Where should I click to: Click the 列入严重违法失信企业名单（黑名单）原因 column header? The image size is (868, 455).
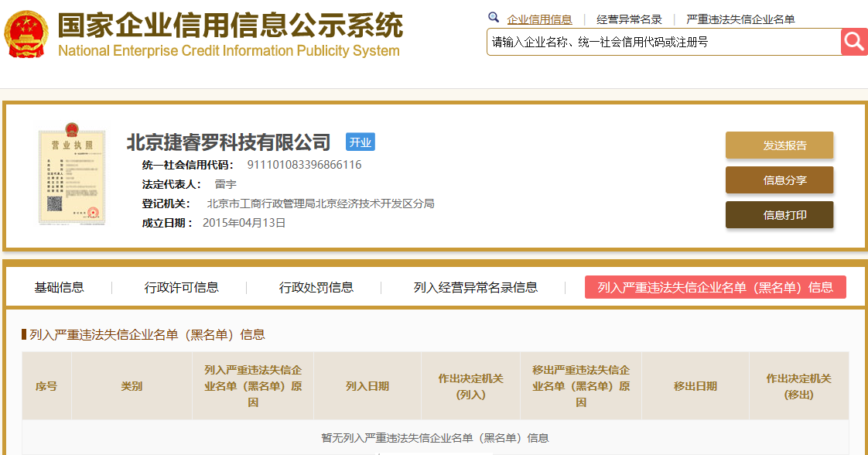coord(253,386)
